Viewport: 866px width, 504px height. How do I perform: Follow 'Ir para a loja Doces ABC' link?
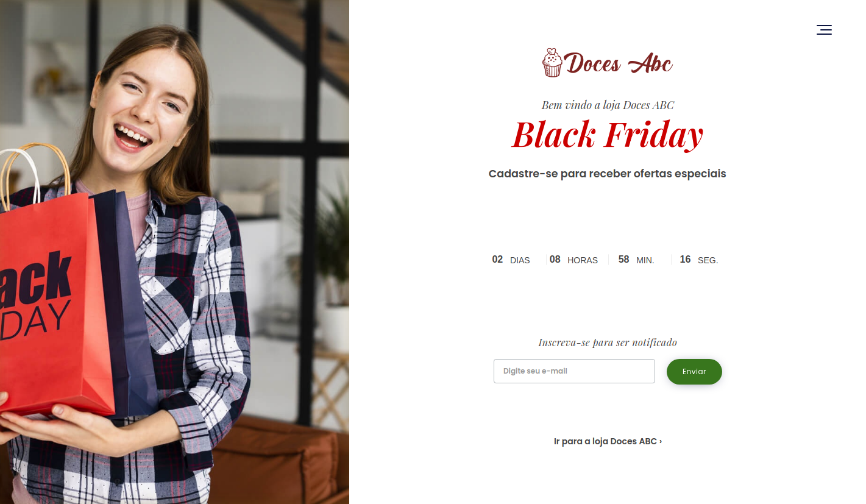608,441
